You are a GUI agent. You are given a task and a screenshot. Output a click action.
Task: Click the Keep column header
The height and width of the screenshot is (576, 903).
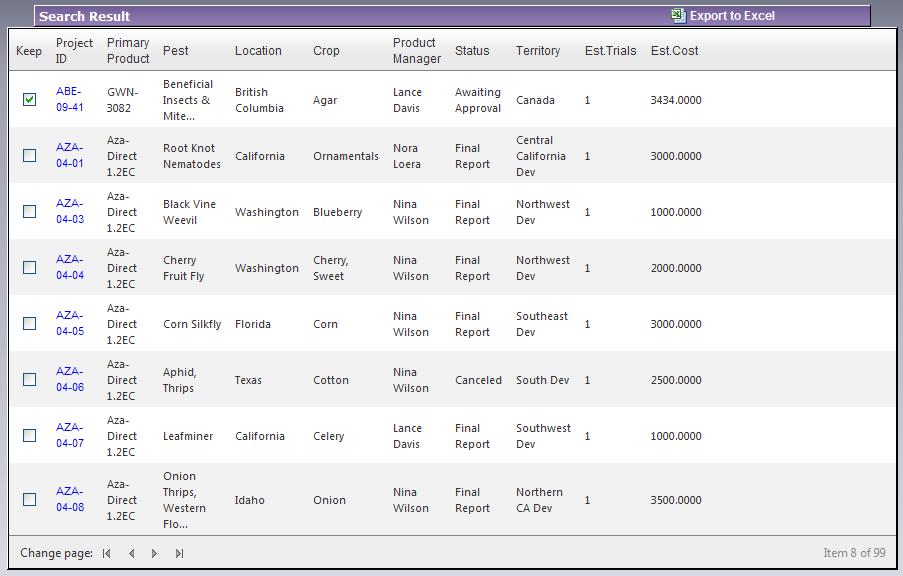tap(29, 51)
